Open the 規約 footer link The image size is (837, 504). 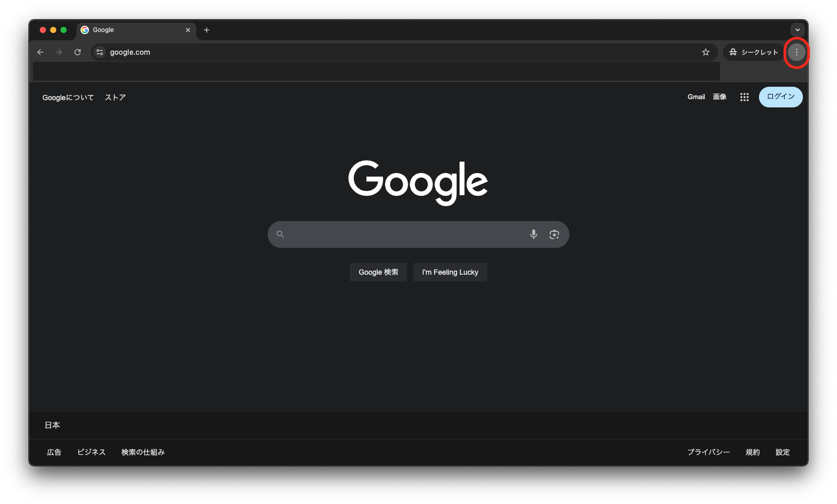coord(753,452)
